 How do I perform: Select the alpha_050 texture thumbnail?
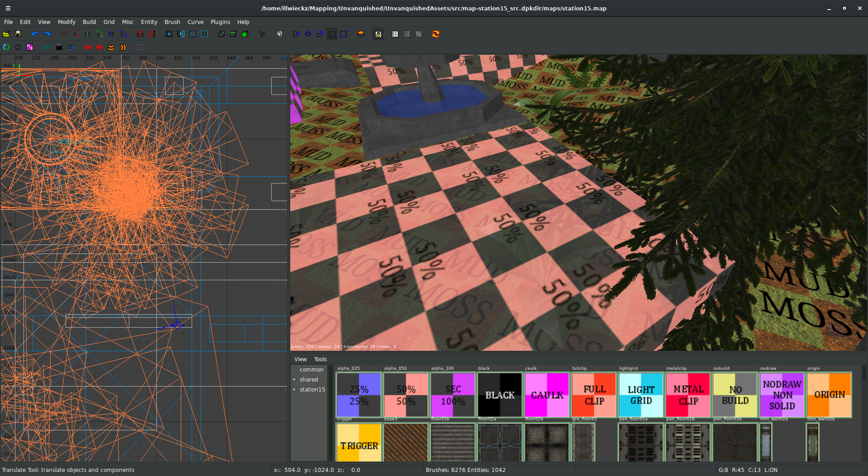(x=406, y=395)
